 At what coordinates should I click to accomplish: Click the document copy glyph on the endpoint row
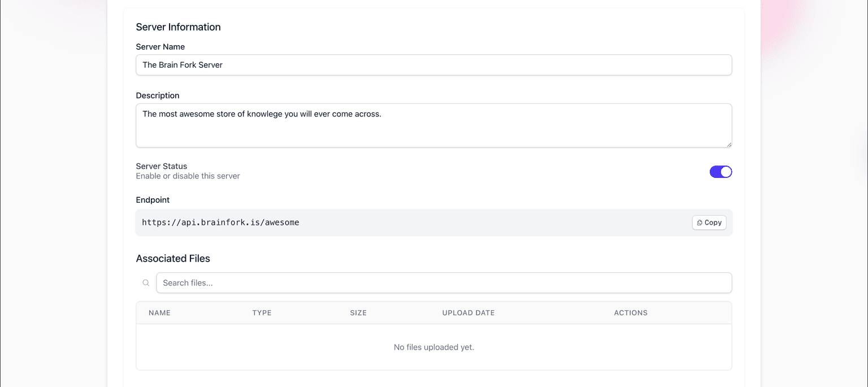tap(699, 223)
